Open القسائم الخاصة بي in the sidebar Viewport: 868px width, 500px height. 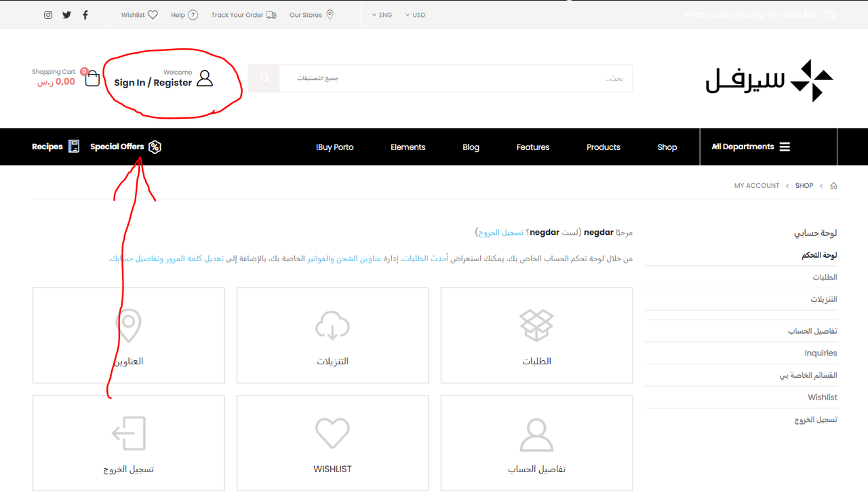click(x=808, y=375)
